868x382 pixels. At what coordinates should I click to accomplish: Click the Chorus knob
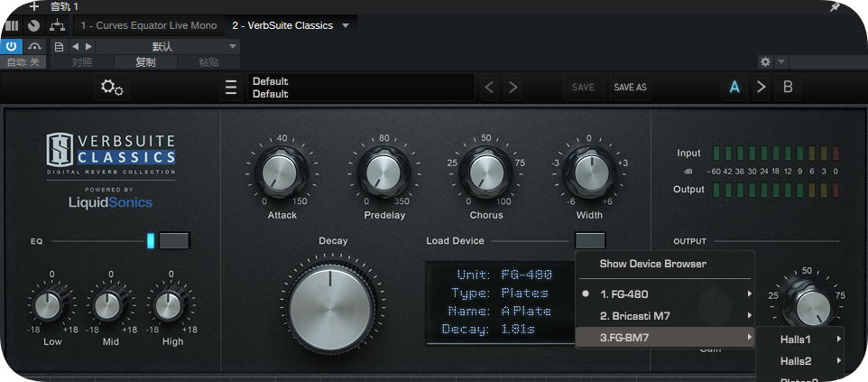pos(486,172)
